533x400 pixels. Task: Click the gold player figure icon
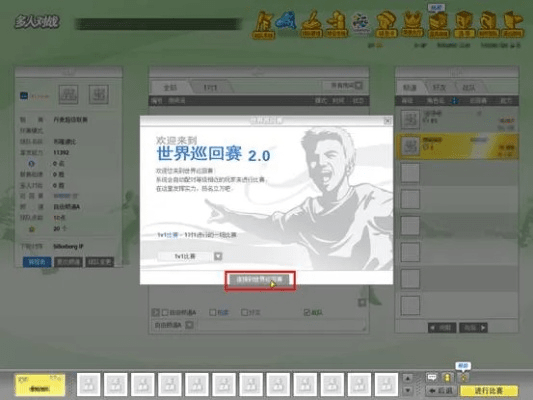(337, 24)
